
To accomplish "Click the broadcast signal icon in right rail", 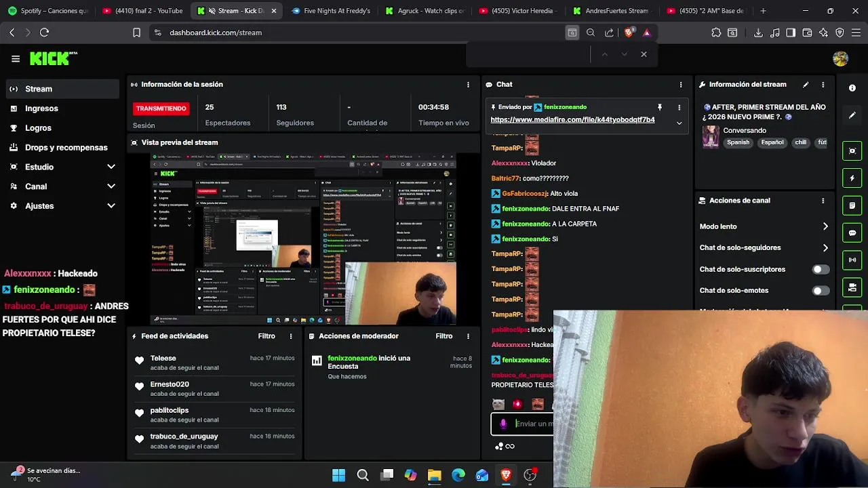I will pyautogui.click(x=852, y=260).
